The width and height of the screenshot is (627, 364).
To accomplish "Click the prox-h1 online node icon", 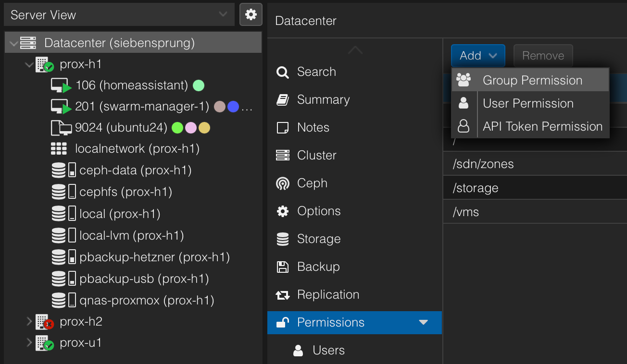I will pyautogui.click(x=44, y=65).
